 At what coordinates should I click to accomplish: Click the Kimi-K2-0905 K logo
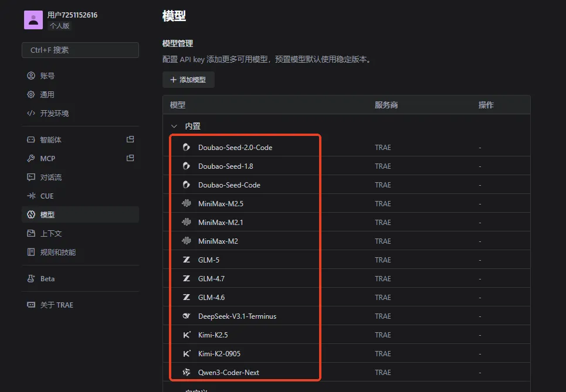pyautogui.click(x=187, y=353)
